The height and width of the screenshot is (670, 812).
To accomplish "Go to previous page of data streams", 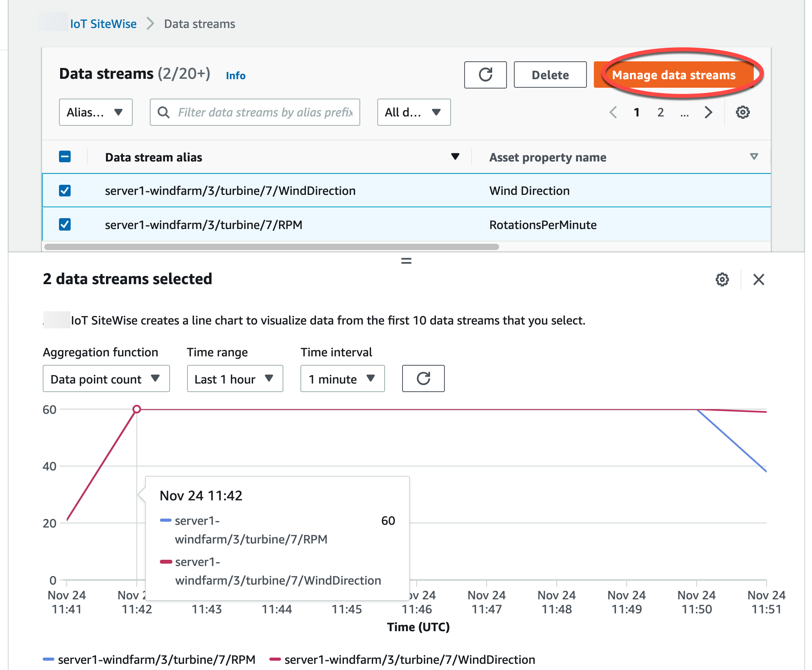I will point(613,113).
